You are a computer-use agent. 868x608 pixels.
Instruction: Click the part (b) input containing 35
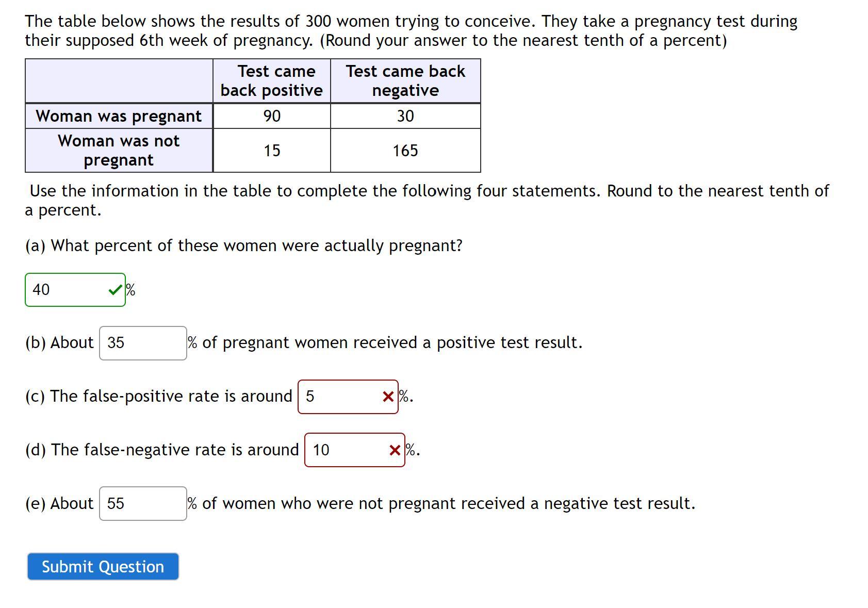[143, 343]
